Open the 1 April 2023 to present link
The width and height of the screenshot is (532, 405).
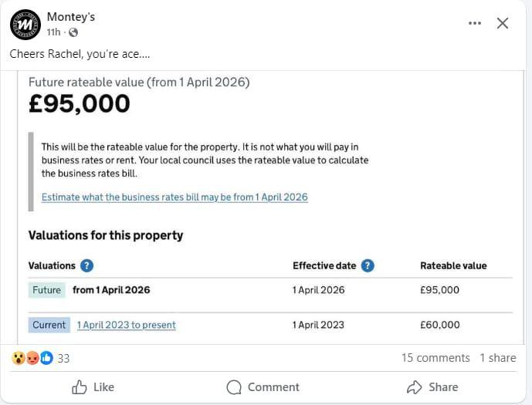(127, 325)
